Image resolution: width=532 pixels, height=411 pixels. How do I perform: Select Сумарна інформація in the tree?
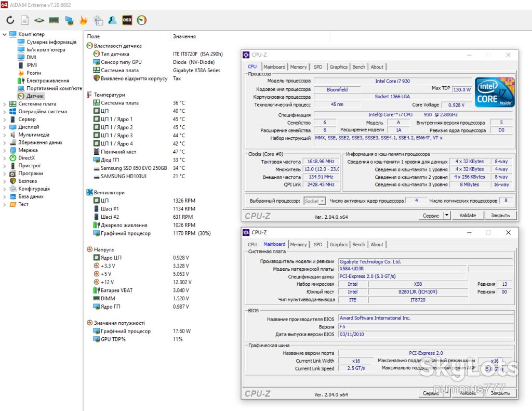(x=51, y=42)
